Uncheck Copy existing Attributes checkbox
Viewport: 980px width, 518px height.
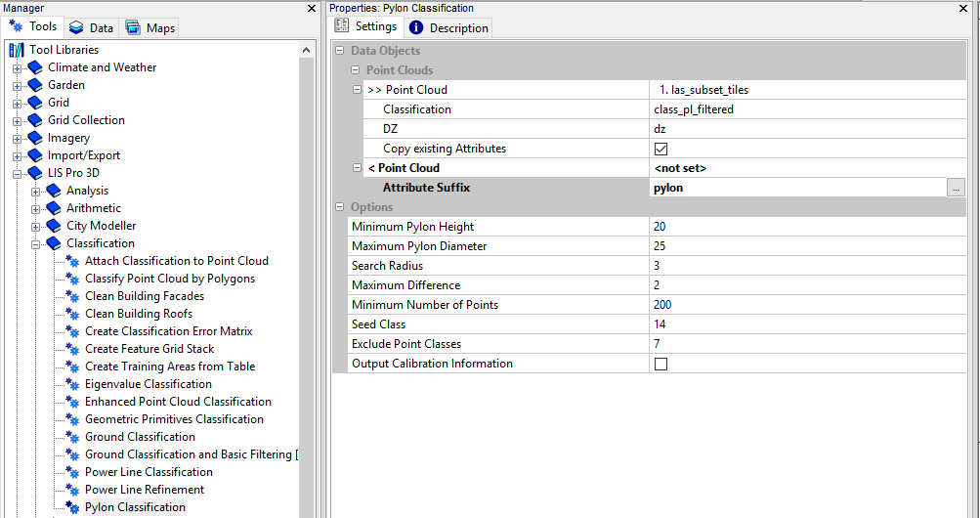point(660,149)
